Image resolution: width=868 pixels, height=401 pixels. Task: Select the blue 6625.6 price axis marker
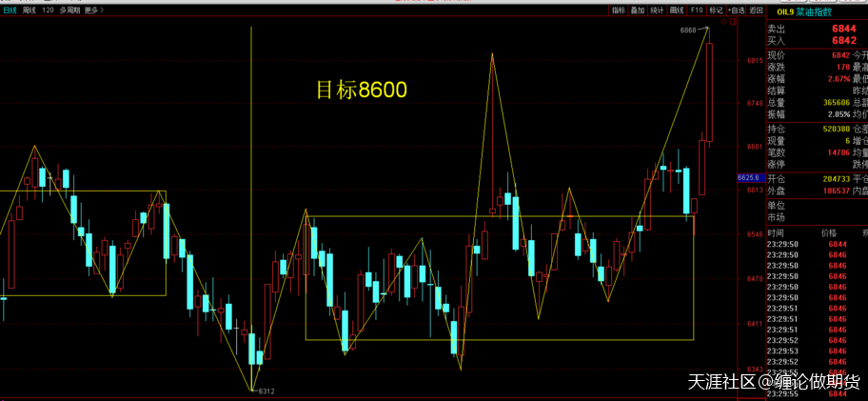750,177
